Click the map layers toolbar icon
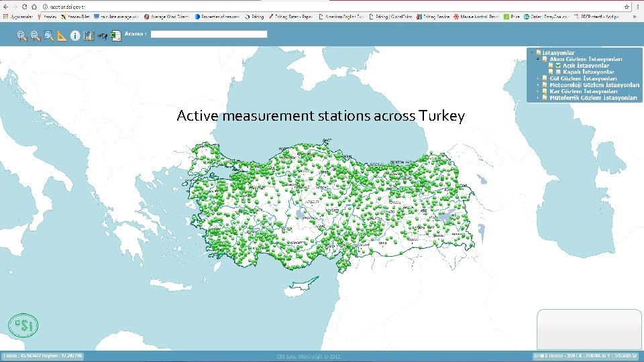 tap(89, 36)
